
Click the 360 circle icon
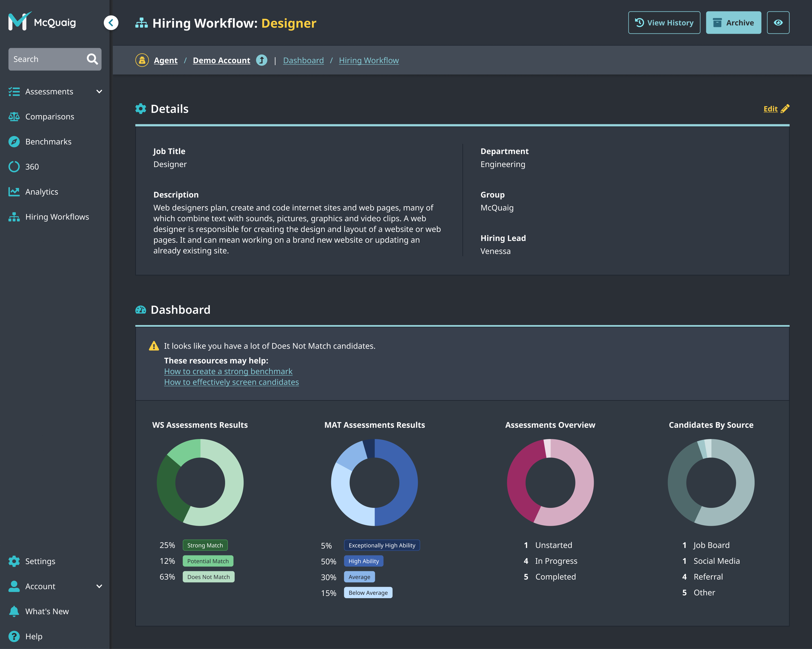click(x=14, y=166)
